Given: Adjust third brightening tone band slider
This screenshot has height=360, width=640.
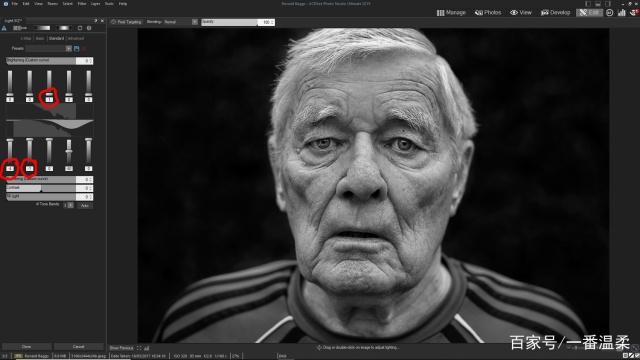Looking at the screenshot, I should (49, 84).
